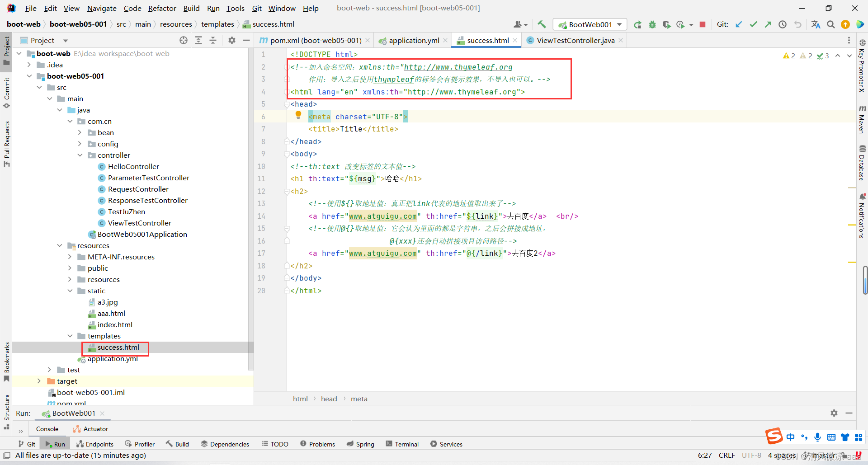Click the Translate icon in toolbar
This screenshot has width=868, height=465.
pyautogui.click(x=816, y=24)
